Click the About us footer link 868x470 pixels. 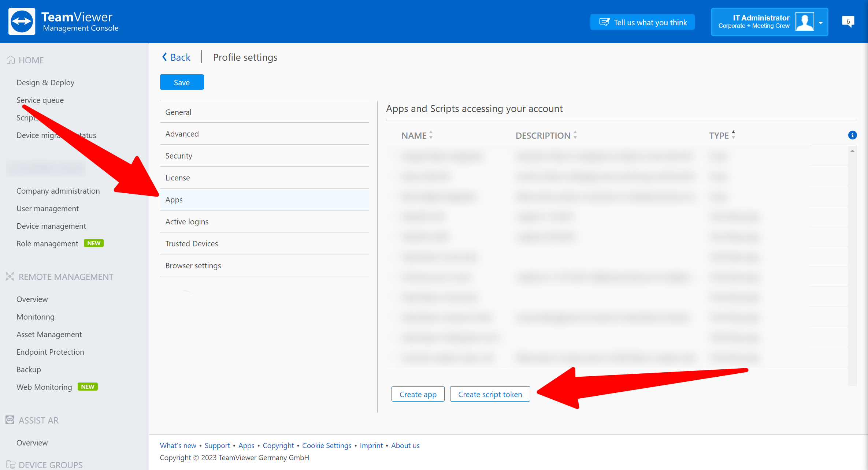tap(405, 445)
